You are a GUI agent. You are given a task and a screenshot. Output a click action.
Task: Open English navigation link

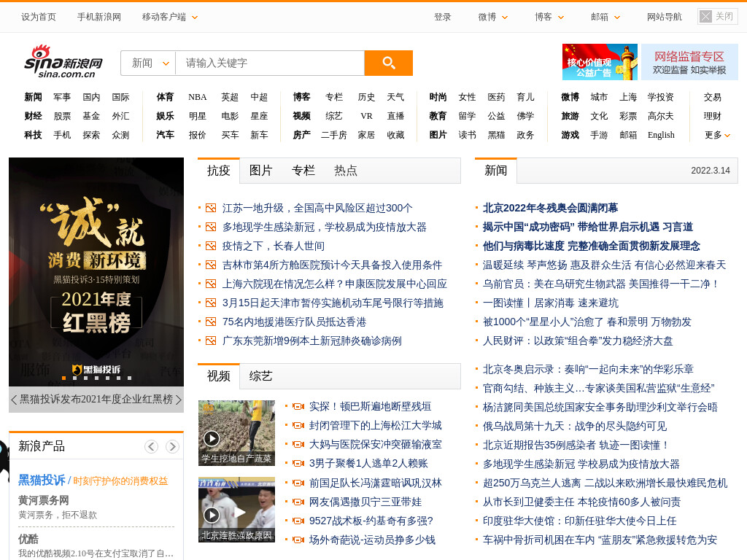tap(661, 135)
